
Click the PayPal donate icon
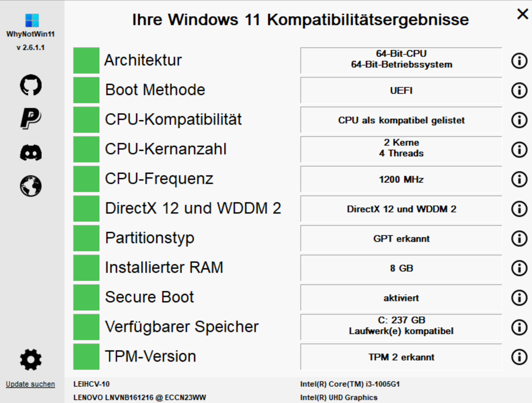[31, 118]
